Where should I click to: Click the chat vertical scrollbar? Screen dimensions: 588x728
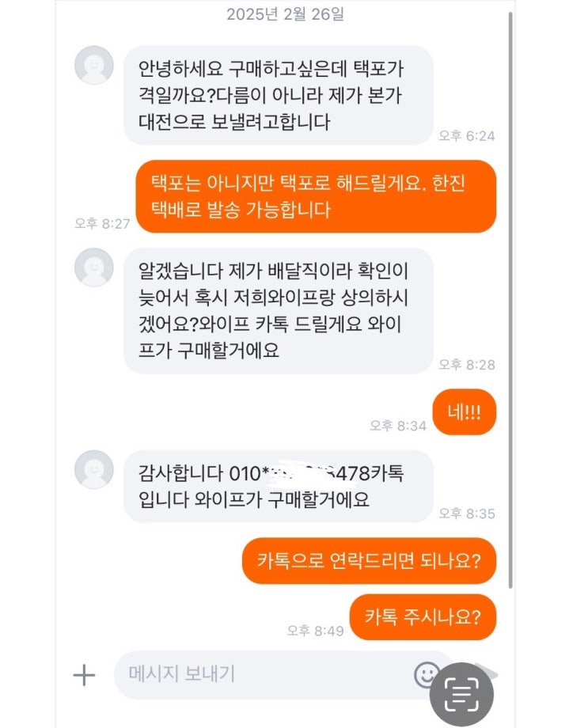click(510, 300)
